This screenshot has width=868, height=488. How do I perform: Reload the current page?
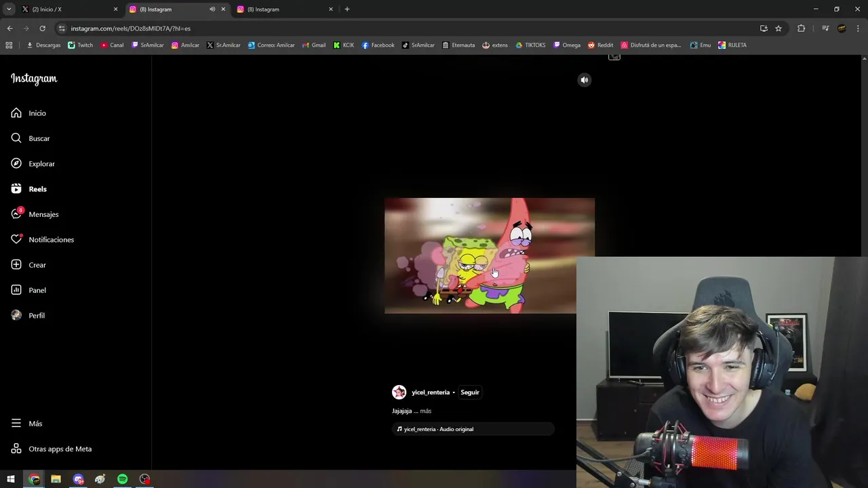click(x=42, y=28)
